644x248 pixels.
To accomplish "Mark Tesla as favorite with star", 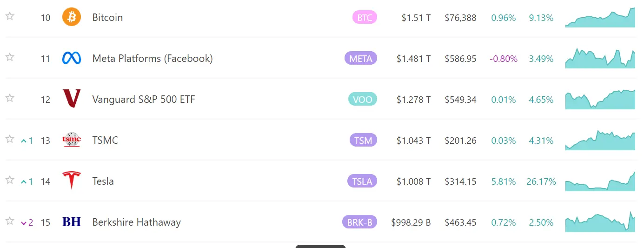I will coord(10,180).
